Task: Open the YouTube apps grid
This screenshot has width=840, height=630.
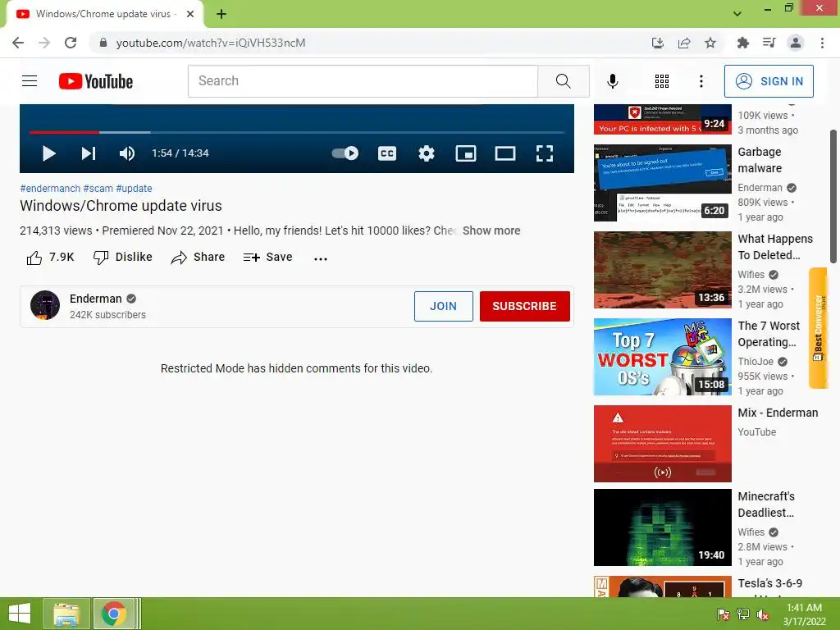Action: click(662, 81)
